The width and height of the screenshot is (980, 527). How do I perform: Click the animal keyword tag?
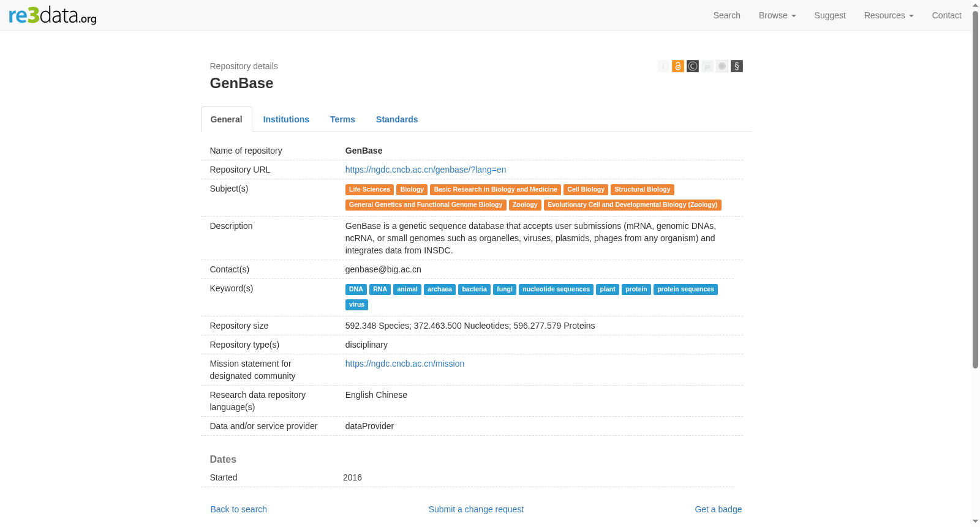(x=407, y=290)
